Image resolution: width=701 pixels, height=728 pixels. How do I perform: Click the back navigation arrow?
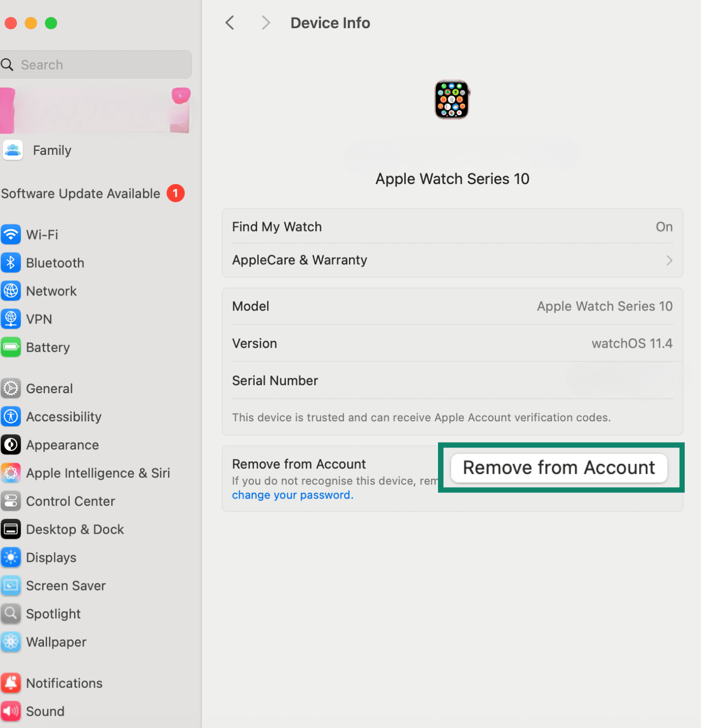pyautogui.click(x=229, y=22)
